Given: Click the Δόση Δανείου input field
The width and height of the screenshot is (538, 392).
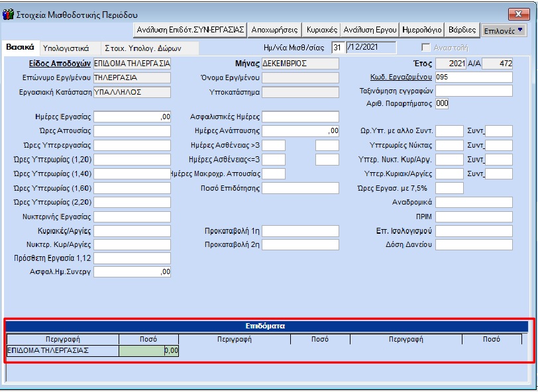Looking at the screenshot, I should tap(474, 245).
